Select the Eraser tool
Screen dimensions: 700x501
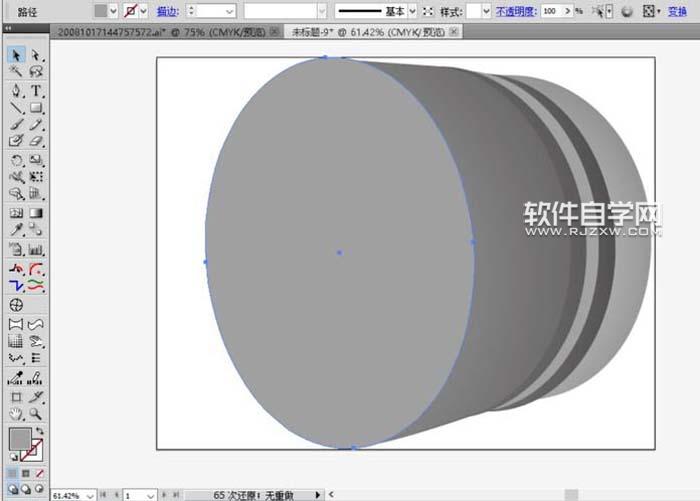36,141
